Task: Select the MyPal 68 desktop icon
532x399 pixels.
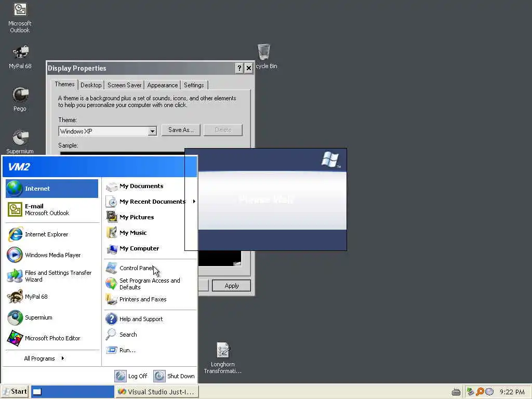Action: [x=20, y=57]
